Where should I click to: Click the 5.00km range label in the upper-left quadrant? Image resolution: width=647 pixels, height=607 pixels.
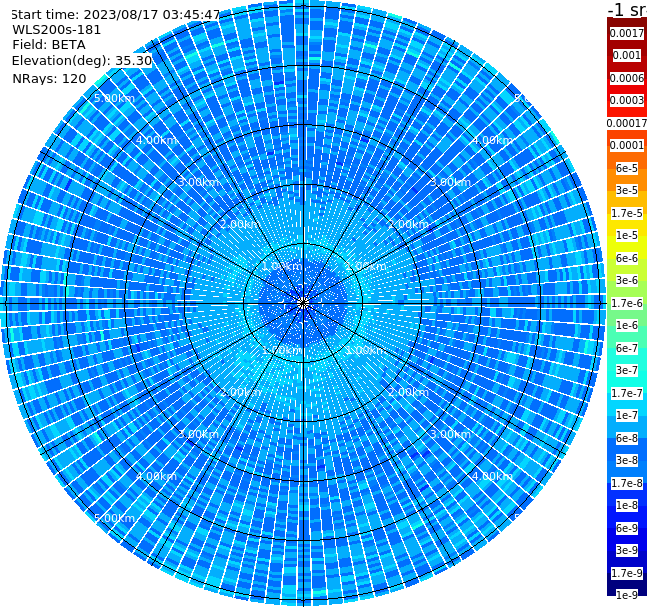pos(114,98)
